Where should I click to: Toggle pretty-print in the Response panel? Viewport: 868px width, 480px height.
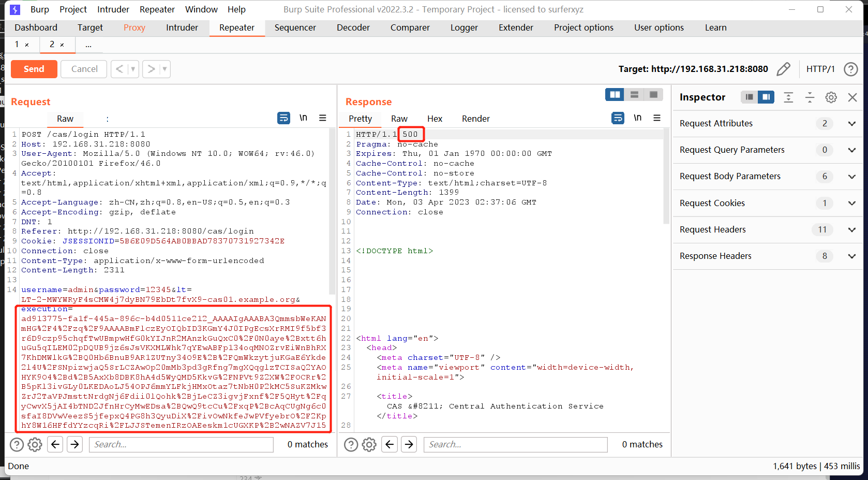360,119
